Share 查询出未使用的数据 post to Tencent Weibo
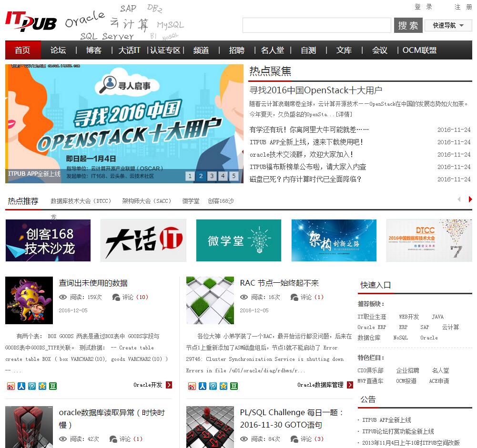477x448 pixels. pyautogui.click(x=31, y=386)
